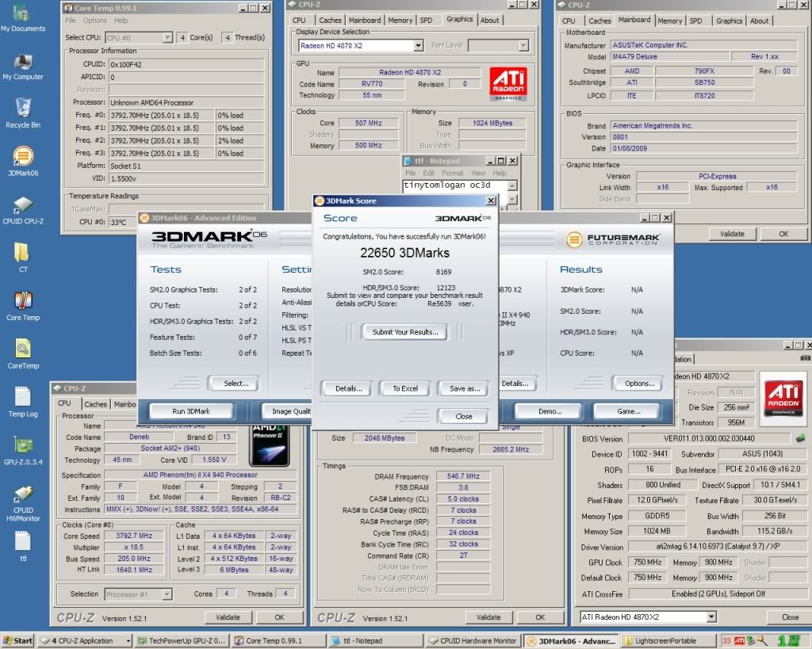This screenshot has height=649, width=812.
Task: Click Select button under Tests
Action: tap(236, 384)
